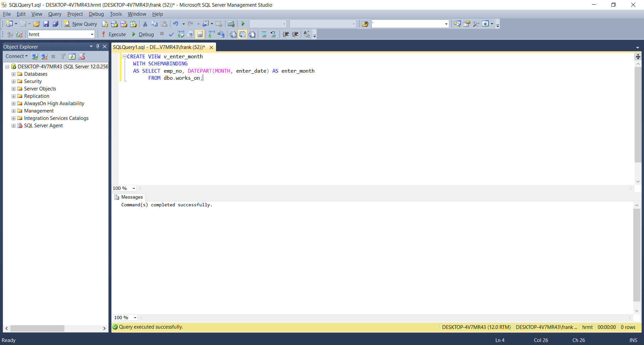Select the Management tree item
The image size is (644, 345).
tap(39, 111)
